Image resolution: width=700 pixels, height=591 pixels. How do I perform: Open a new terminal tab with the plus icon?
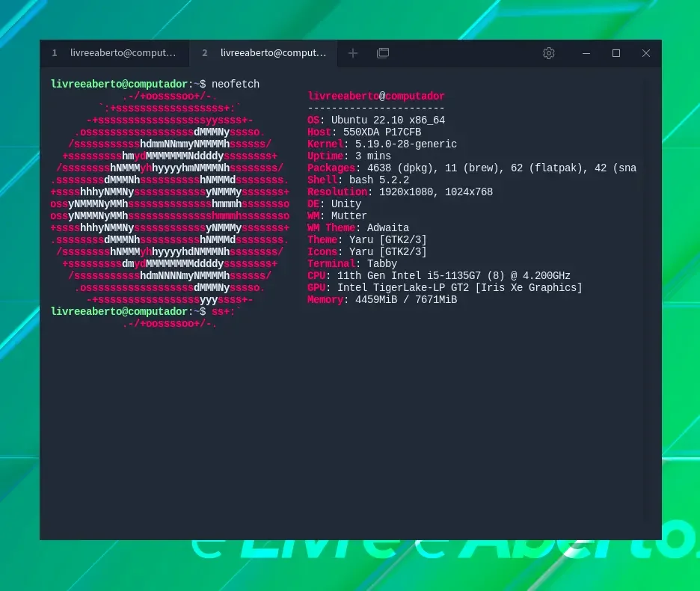[353, 53]
